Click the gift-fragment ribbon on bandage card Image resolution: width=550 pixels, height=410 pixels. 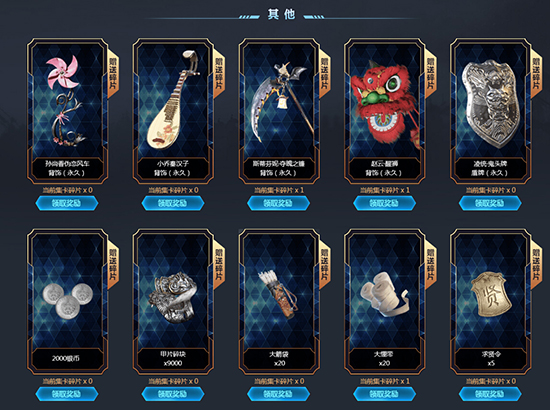pyautogui.click(x=431, y=264)
